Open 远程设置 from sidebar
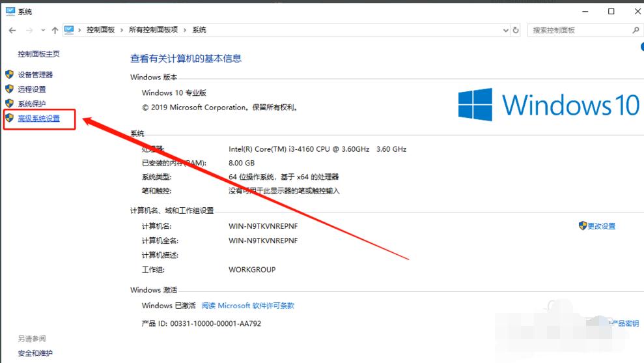This screenshot has width=644, height=363. (32, 89)
